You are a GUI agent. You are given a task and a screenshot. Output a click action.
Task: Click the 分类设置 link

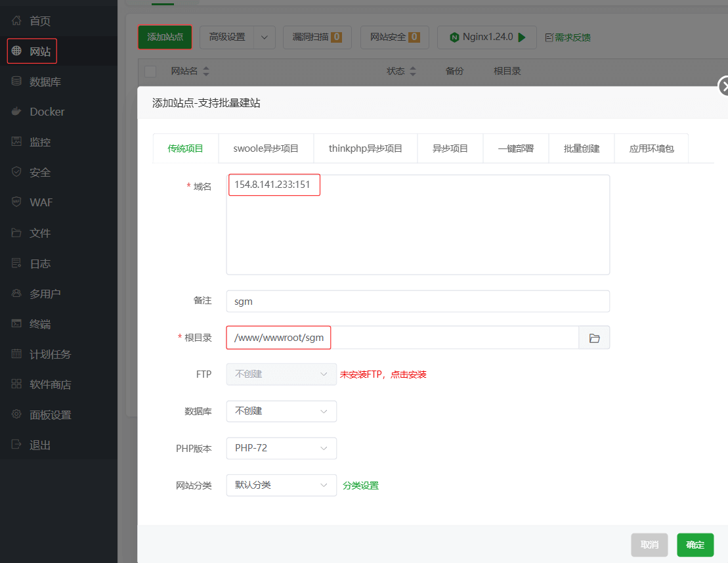(x=360, y=485)
